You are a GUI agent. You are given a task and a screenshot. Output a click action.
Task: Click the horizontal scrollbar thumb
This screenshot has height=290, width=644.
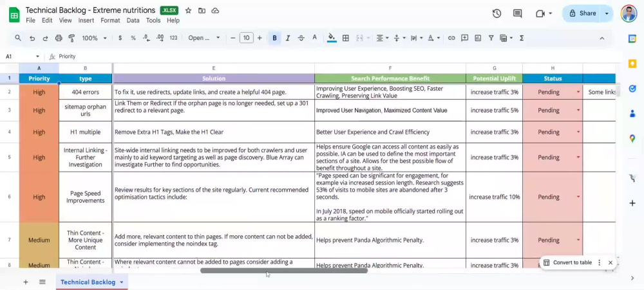pos(284,270)
